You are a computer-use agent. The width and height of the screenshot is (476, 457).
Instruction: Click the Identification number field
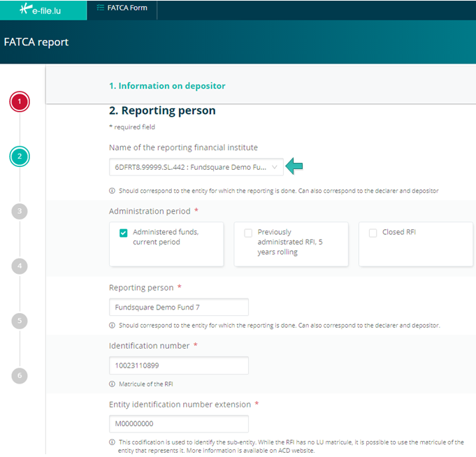(179, 365)
